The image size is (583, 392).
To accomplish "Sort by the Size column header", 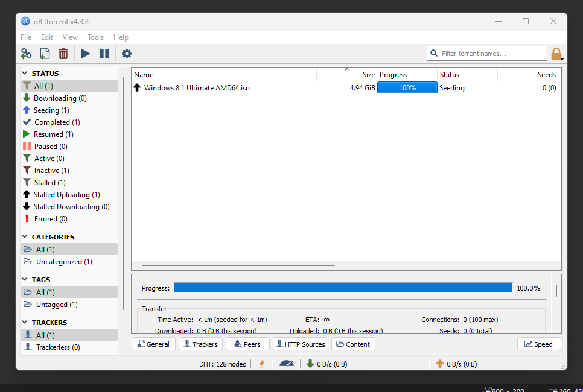I will (x=346, y=75).
